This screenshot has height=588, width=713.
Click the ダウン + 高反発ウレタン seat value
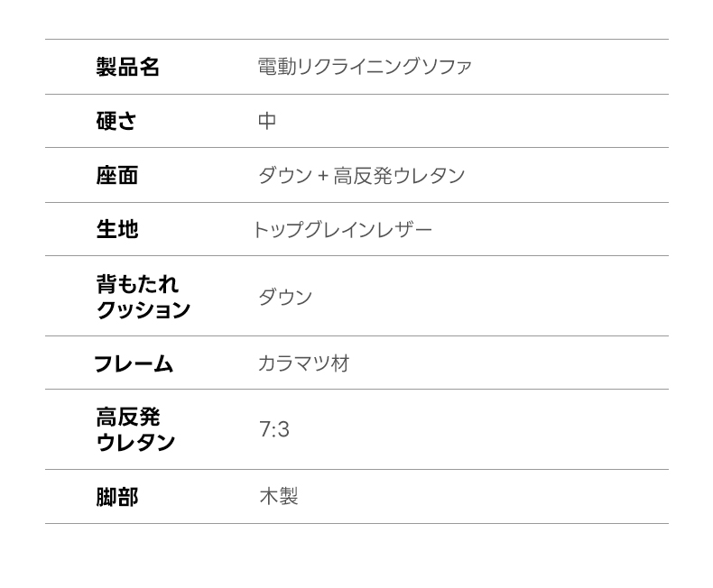point(361,175)
